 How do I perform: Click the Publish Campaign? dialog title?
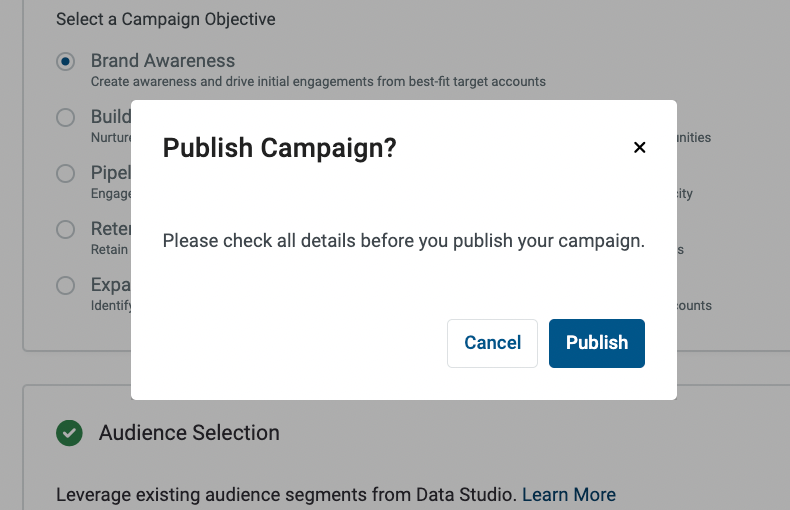(x=280, y=148)
